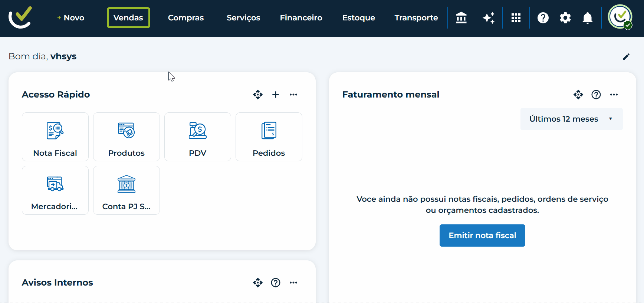This screenshot has height=303, width=644.
Task: Open the help icon on Faturamento mensal
Action: point(596,95)
